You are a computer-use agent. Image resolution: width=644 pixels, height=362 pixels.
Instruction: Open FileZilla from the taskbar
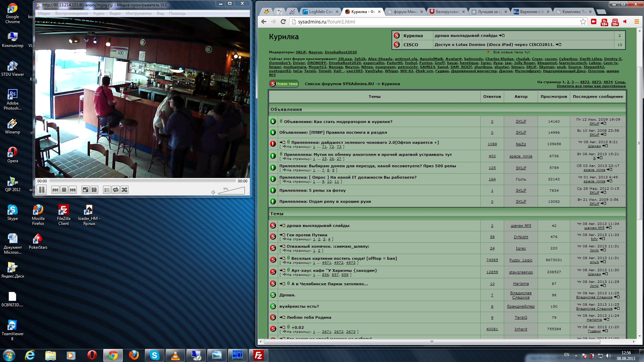pos(258,355)
